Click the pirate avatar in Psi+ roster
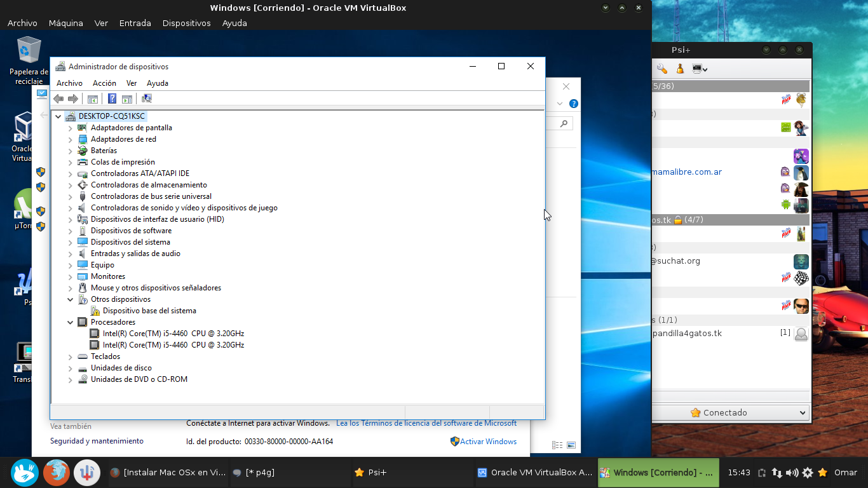 click(801, 189)
